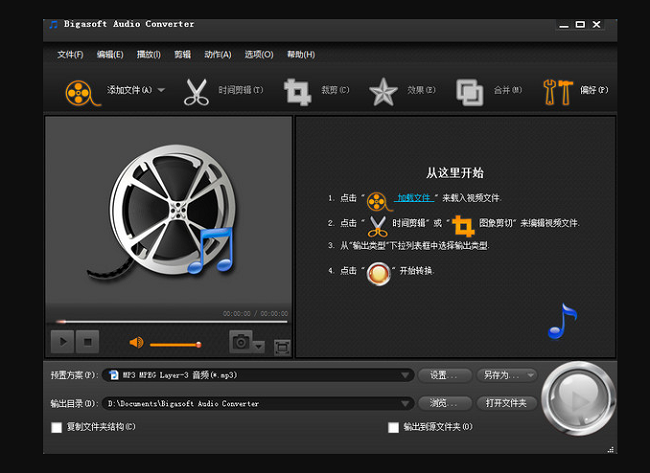Image resolution: width=650 pixels, height=473 pixels.
Task: Click the merge overlapping squares icon
Action: [470, 92]
